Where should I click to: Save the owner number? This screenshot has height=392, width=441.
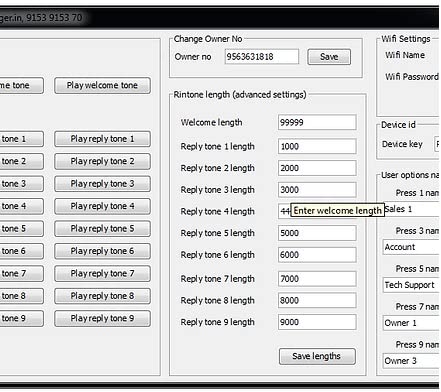(x=329, y=57)
